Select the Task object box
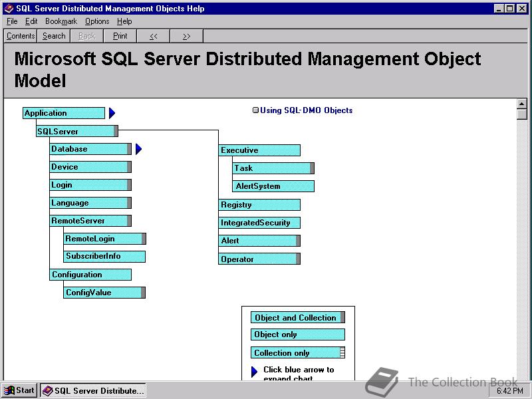This screenshot has height=399, width=532. pos(273,168)
